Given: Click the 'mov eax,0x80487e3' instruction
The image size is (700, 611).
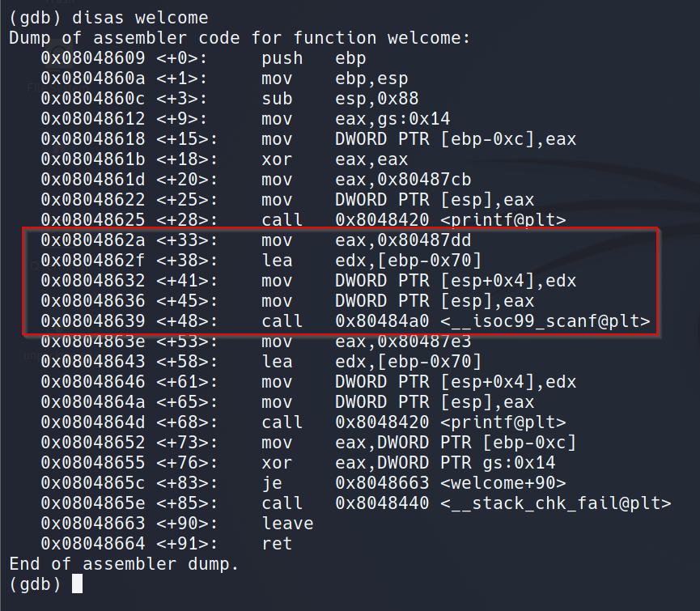Looking at the screenshot, I should [366, 342].
